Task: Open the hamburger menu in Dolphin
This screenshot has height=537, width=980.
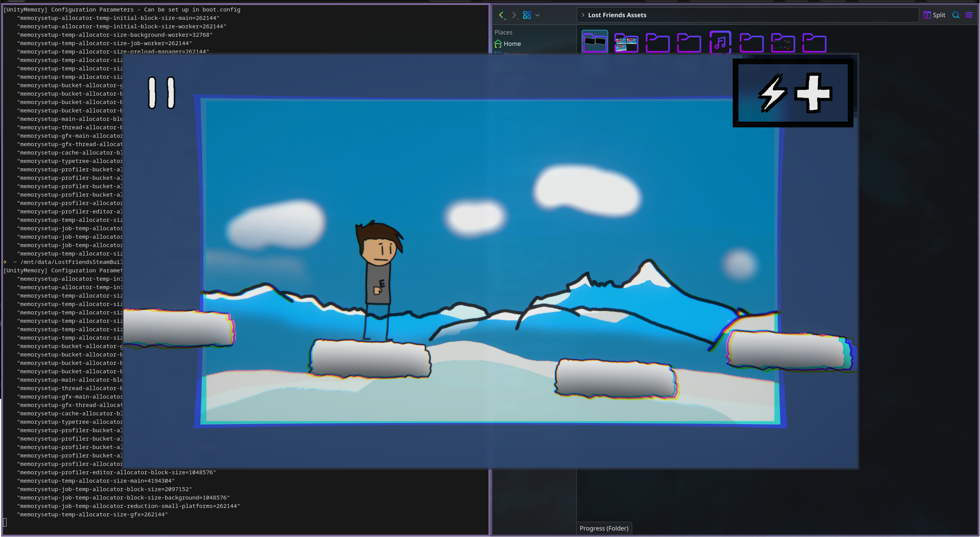Action: click(x=969, y=15)
